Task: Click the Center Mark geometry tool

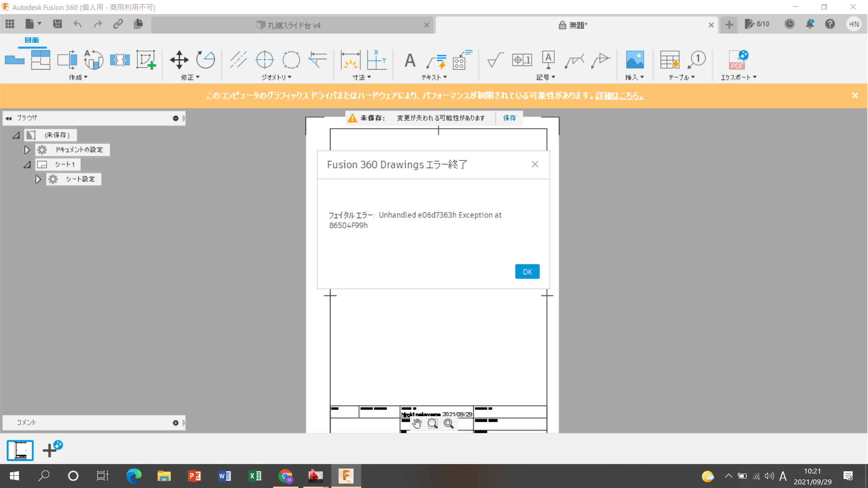Action: 264,60
